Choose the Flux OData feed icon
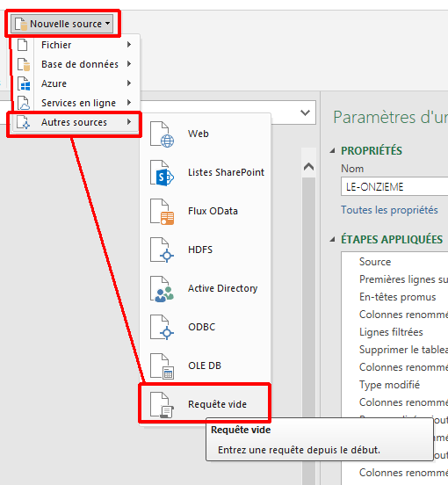 pos(162,212)
